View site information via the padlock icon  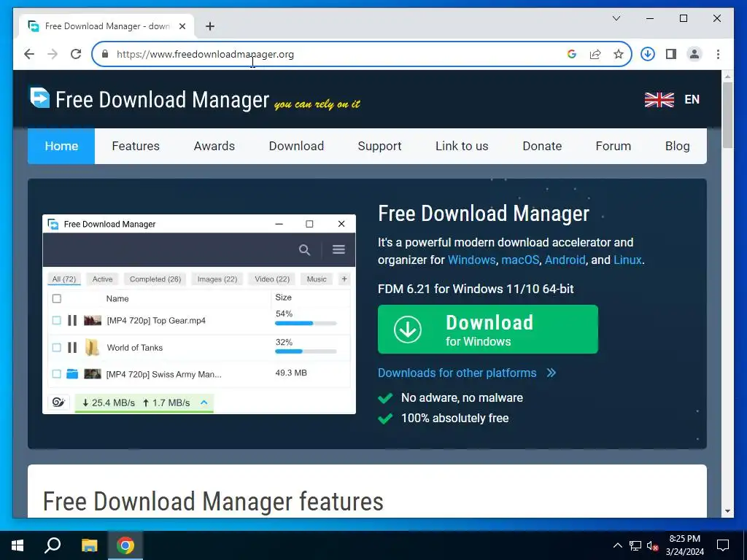pyautogui.click(x=105, y=54)
